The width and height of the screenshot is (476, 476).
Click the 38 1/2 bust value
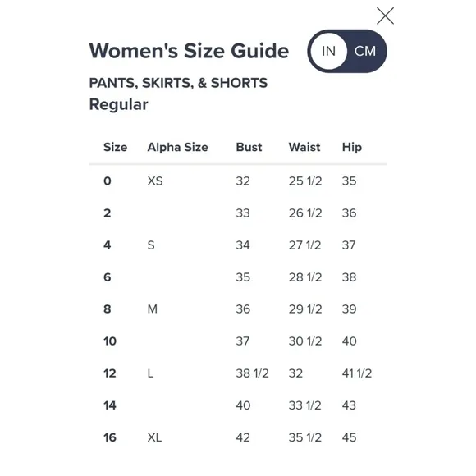pyautogui.click(x=253, y=373)
